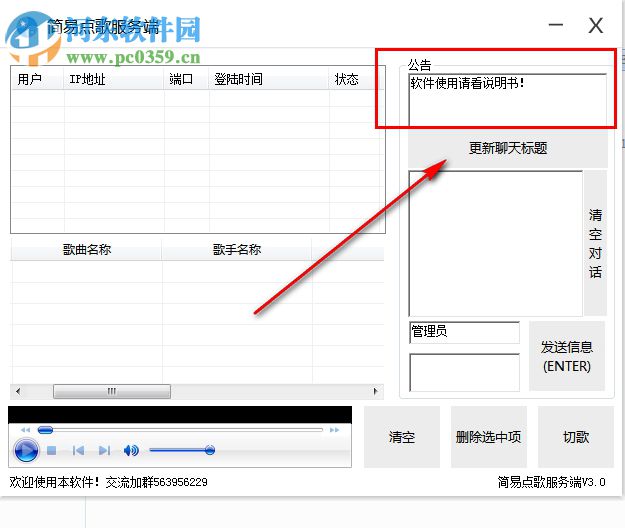Click the 切歌 button to switch song
Screen dimensions: 625x528
[x=576, y=437]
